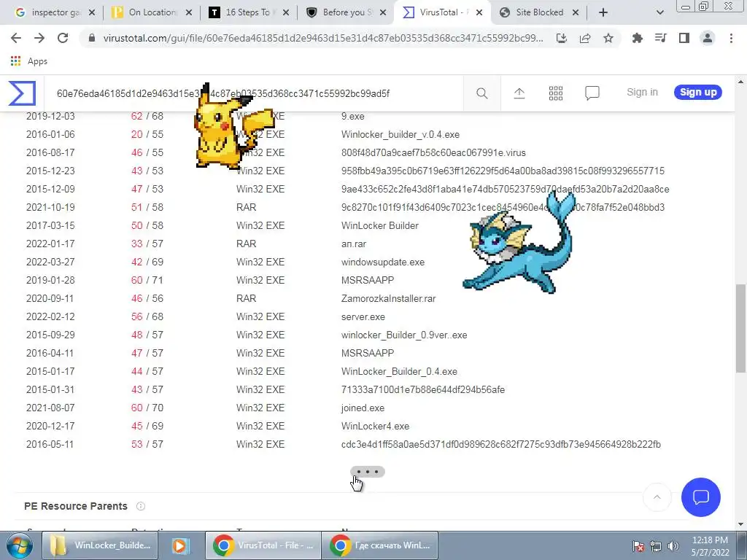Open a new tab with plus button
Screen dimensions: 747x560
603,12
